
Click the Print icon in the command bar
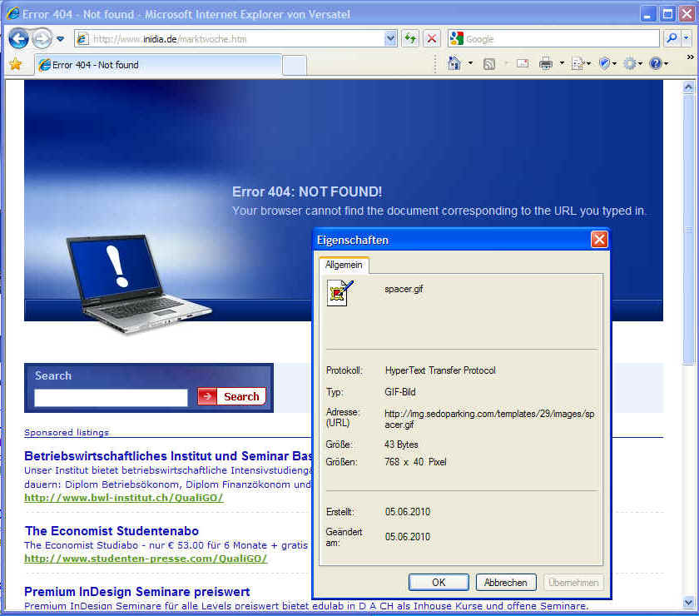pos(546,64)
